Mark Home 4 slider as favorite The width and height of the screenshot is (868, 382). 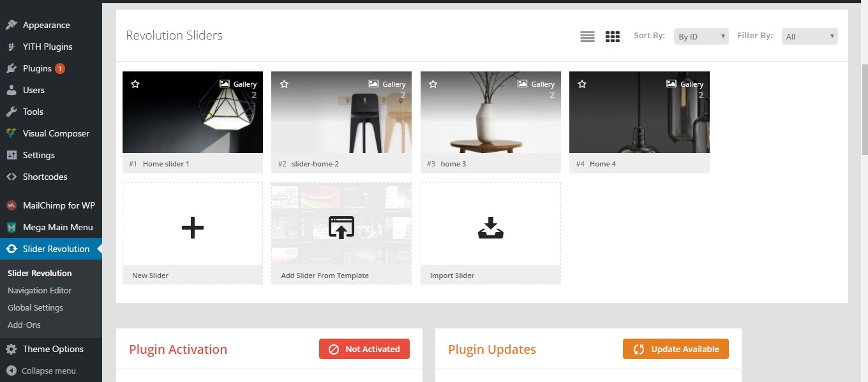581,83
